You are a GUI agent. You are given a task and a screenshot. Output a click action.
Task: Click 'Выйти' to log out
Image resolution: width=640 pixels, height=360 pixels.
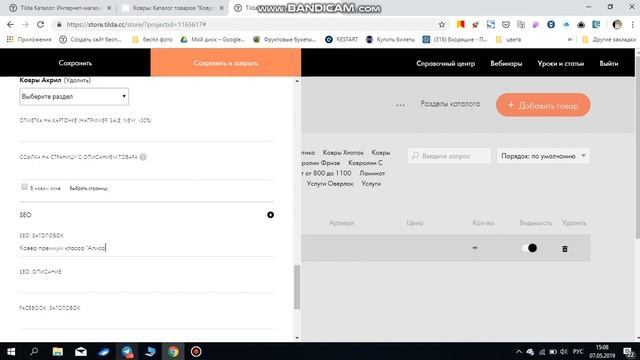pyautogui.click(x=609, y=63)
